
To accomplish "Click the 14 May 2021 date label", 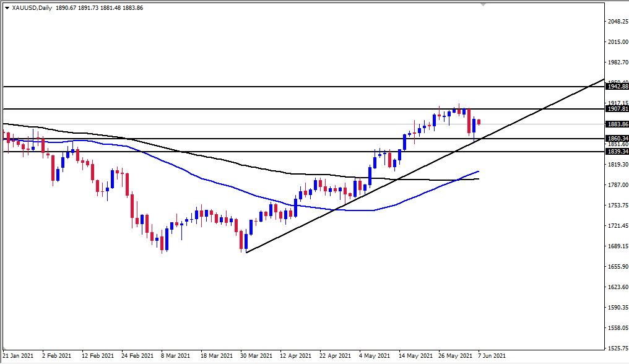I will pos(415,356).
